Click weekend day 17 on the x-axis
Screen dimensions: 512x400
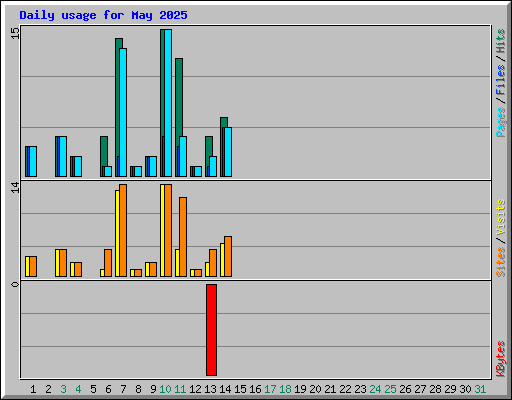click(270, 389)
